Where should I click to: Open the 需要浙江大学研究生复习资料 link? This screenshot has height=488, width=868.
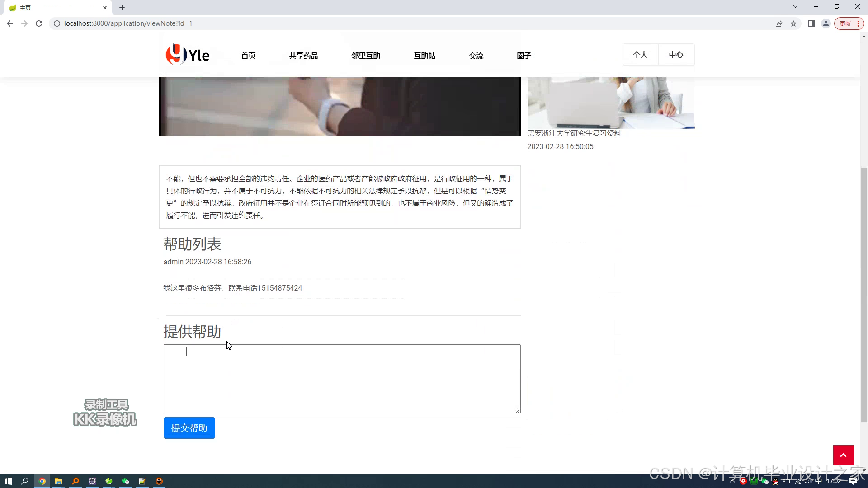pyautogui.click(x=574, y=133)
